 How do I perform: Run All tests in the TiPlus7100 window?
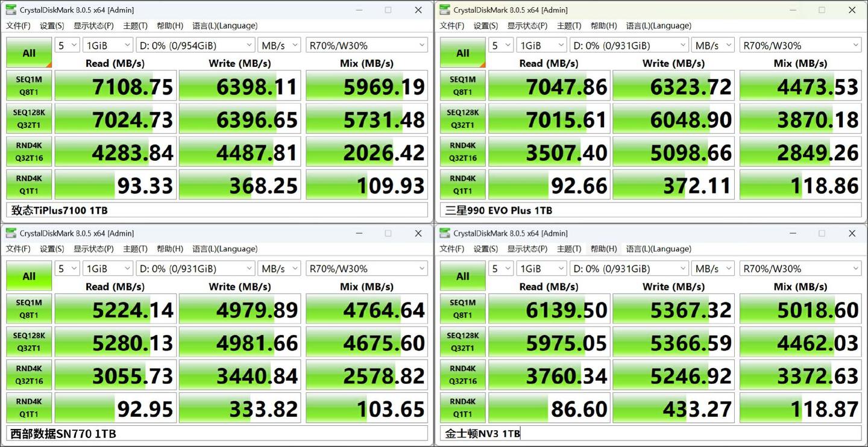click(29, 53)
